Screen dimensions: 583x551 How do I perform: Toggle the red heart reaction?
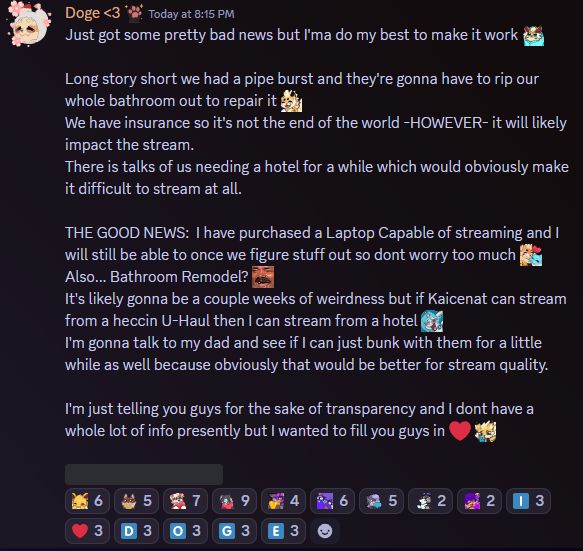click(87, 531)
